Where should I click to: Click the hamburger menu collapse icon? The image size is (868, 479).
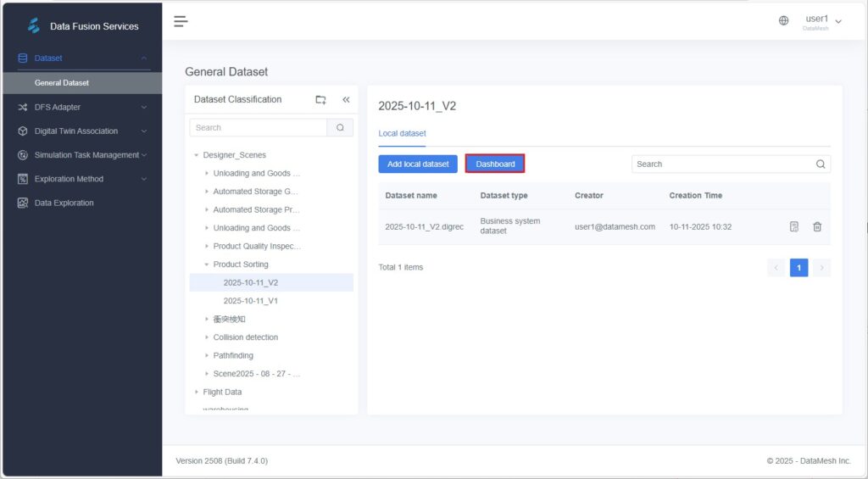[x=181, y=21]
